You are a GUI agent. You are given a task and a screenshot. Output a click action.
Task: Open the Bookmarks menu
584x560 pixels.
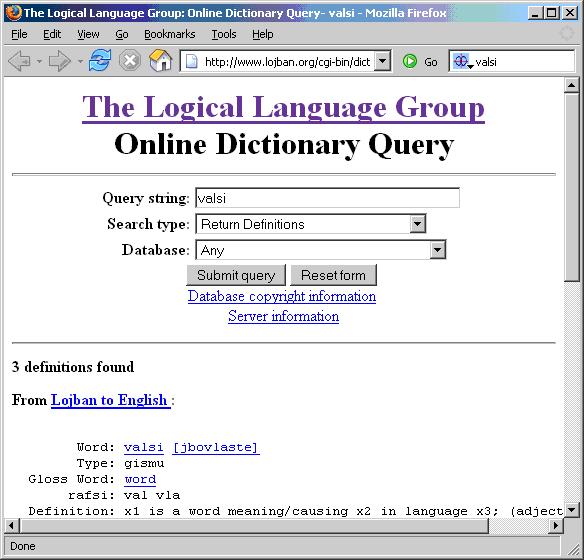pyautogui.click(x=169, y=34)
